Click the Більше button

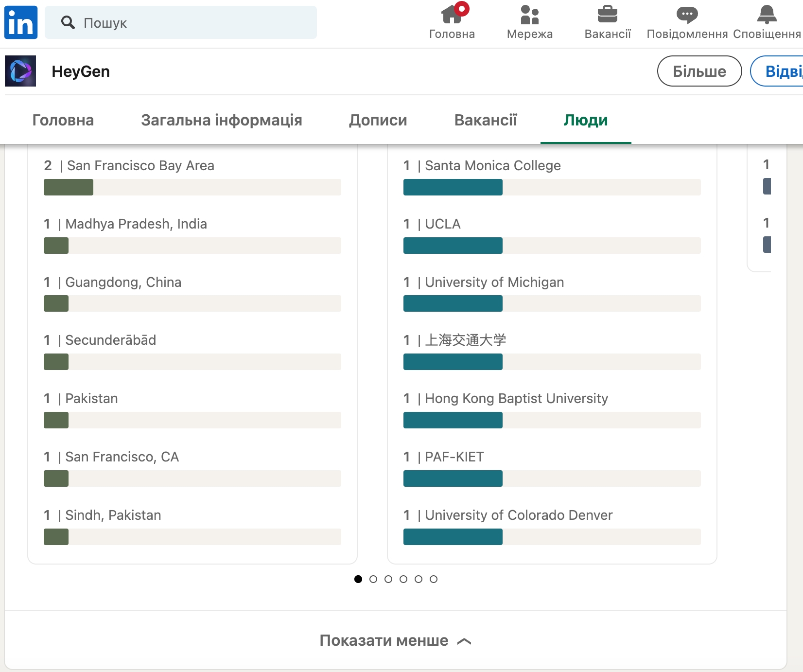(x=699, y=71)
